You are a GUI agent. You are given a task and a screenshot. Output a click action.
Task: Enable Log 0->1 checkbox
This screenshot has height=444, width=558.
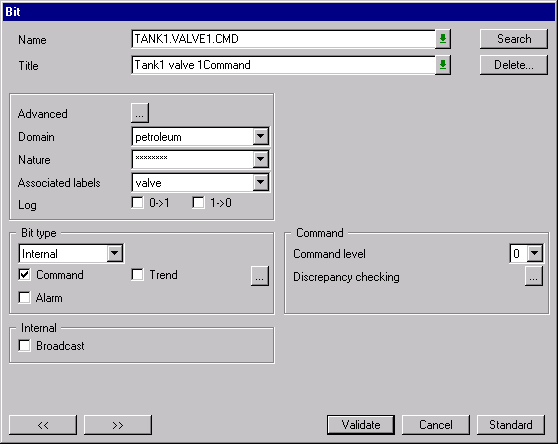pyautogui.click(x=137, y=203)
